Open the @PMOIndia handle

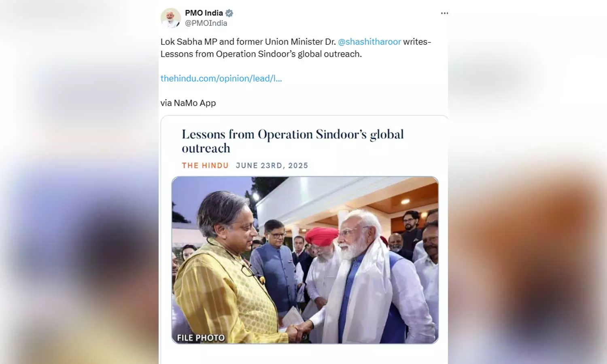[x=206, y=23]
